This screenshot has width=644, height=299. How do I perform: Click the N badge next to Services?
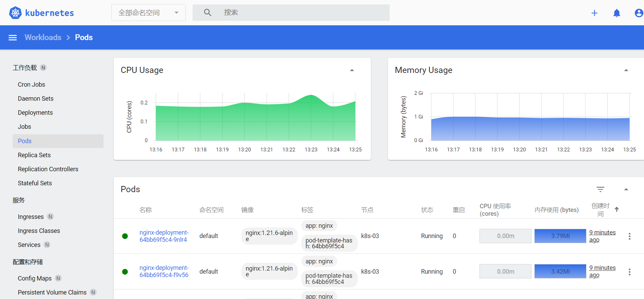click(47, 245)
